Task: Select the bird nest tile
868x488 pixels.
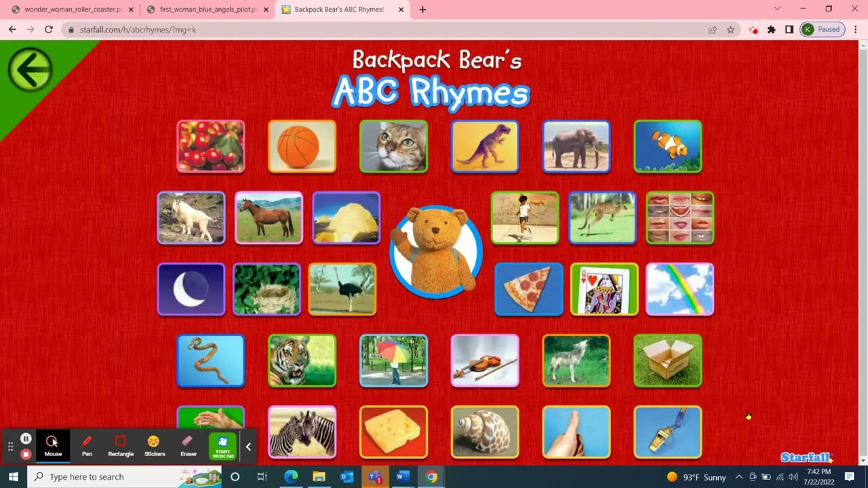Action: click(267, 289)
